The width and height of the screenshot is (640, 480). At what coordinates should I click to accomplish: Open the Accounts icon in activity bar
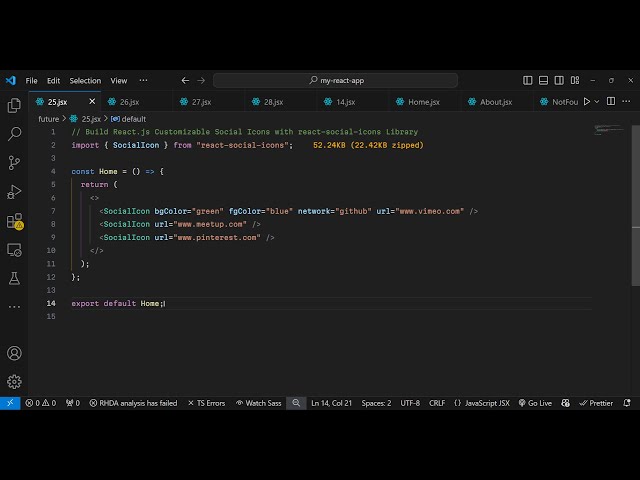pyautogui.click(x=14, y=353)
